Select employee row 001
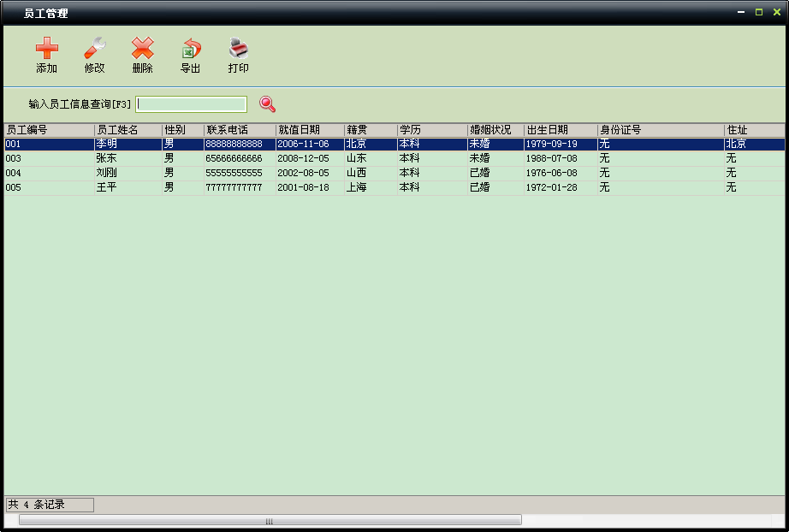Viewport: 789px width, 532px height. pos(394,144)
